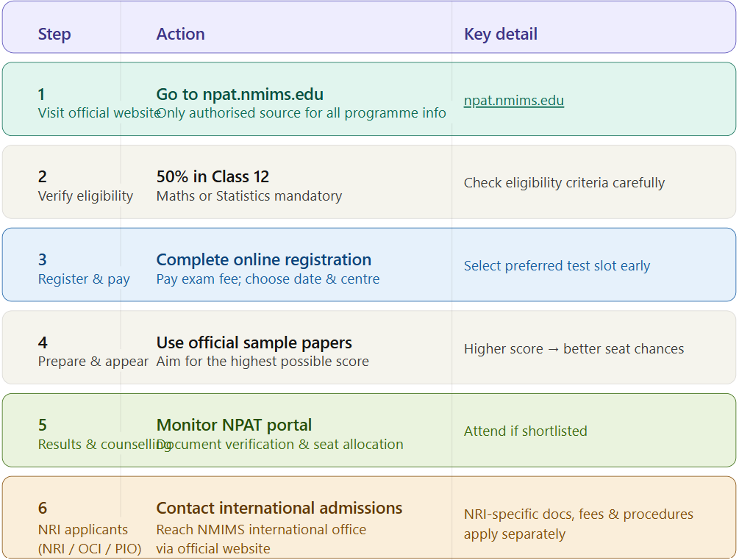Click step number 2
The height and width of the screenshot is (560, 739).
[x=43, y=176]
